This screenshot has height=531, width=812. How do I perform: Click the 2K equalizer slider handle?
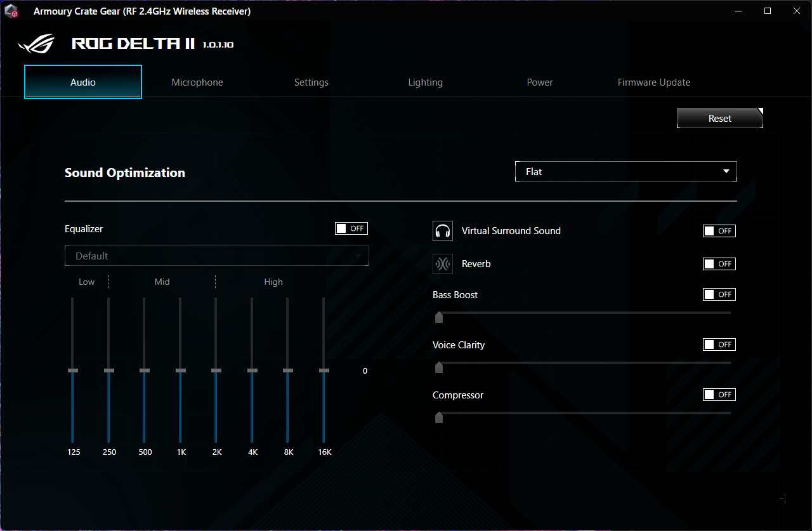(216, 370)
